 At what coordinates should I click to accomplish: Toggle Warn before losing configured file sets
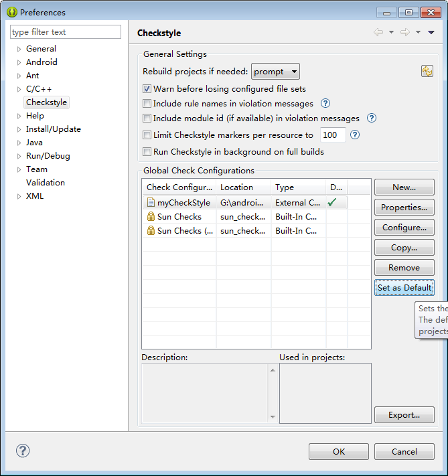click(x=147, y=88)
